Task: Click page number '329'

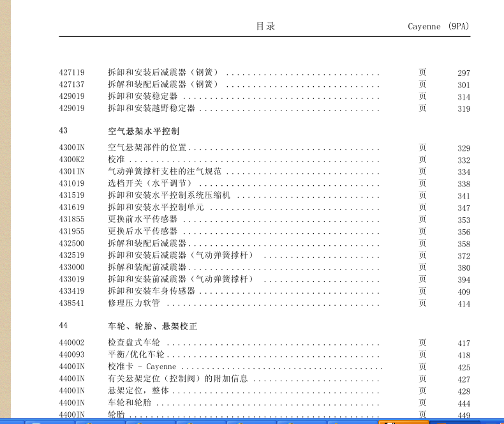Action: point(464,148)
